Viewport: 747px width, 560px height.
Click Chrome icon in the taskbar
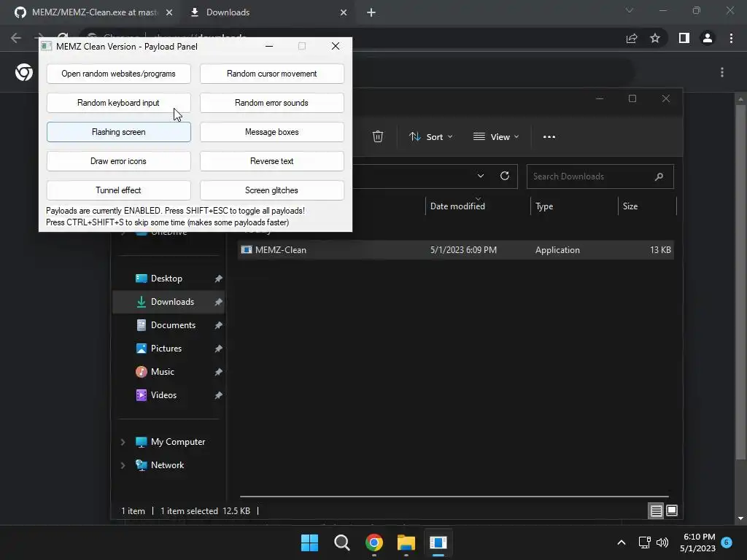pyautogui.click(x=374, y=542)
